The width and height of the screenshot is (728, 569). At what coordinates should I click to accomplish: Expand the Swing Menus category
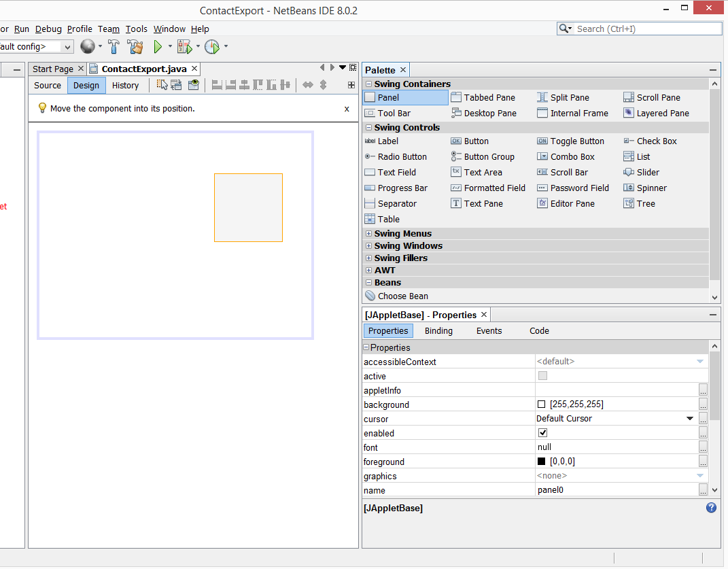[368, 234]
